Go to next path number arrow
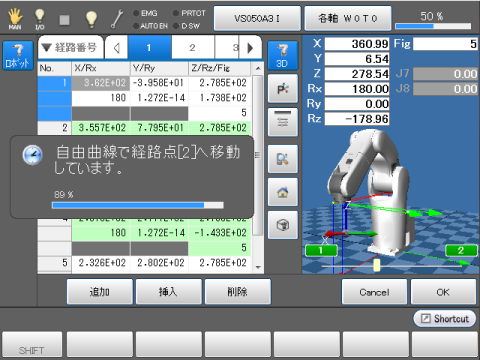 pos(251,48)
